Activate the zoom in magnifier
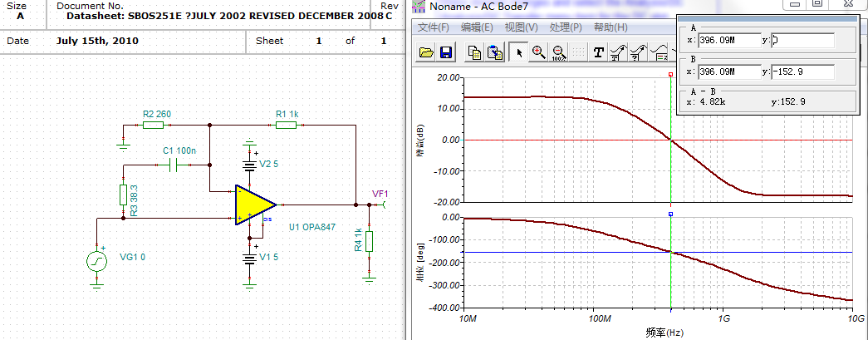The width and height of the screenshot is (868, 340). click(538, 52)
